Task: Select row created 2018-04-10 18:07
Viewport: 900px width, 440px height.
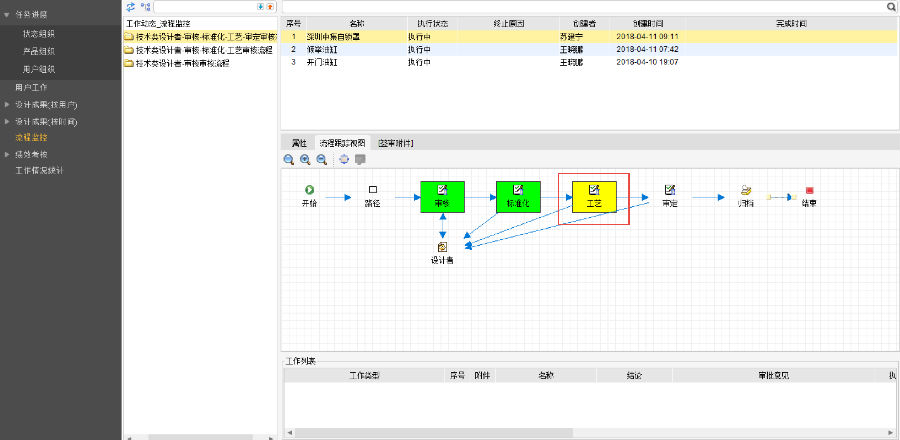Action: point(589,62)
